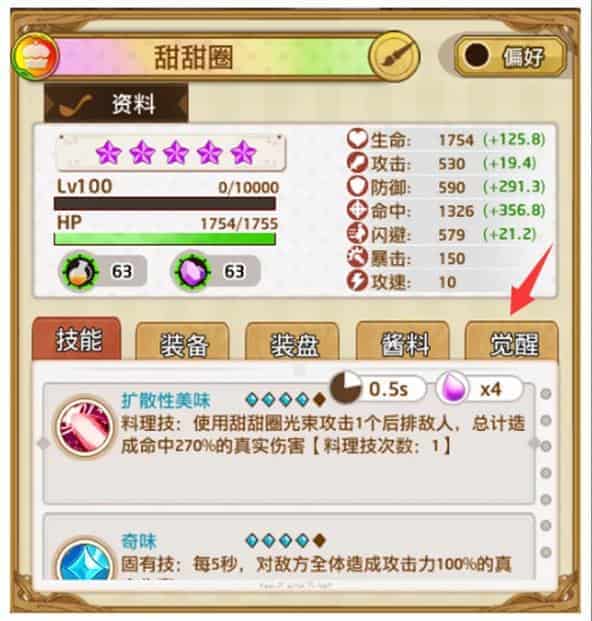Click the 生命 heart stat icon
Image resolution: width=592 pixels, height=621 pixels.
pos(357,139)
